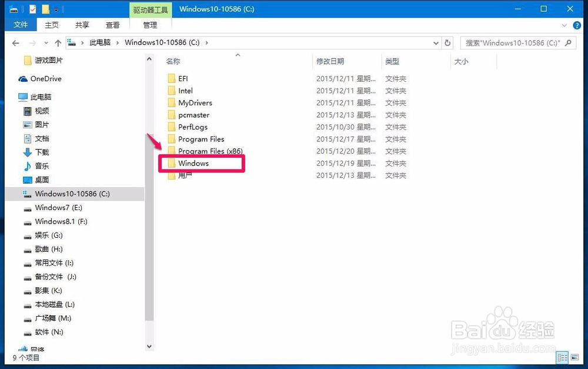Click sidebar scrollbar down arrow
This screenshot has height=369, width=588.
click(x=149, y=346)
